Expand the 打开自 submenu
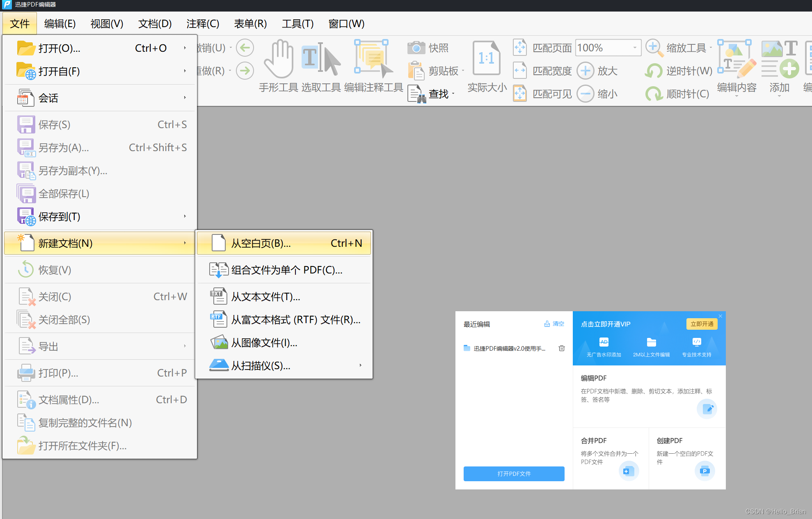 click(x=185, y=71)
